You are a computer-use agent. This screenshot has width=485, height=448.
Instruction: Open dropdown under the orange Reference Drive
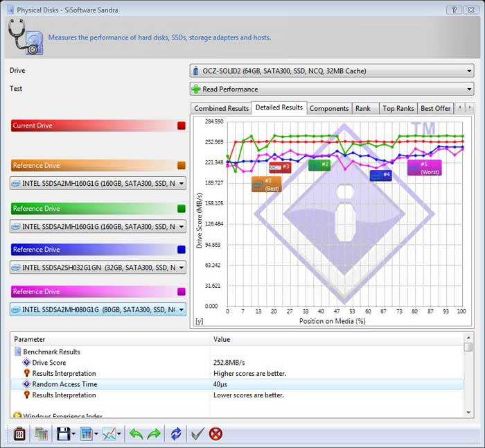tap(98, 183)
